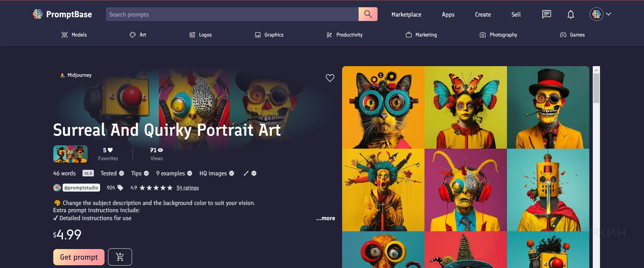Click the Graphics image icon
The height and width of the screenshot is (268, 644).
tap(258, 35)
